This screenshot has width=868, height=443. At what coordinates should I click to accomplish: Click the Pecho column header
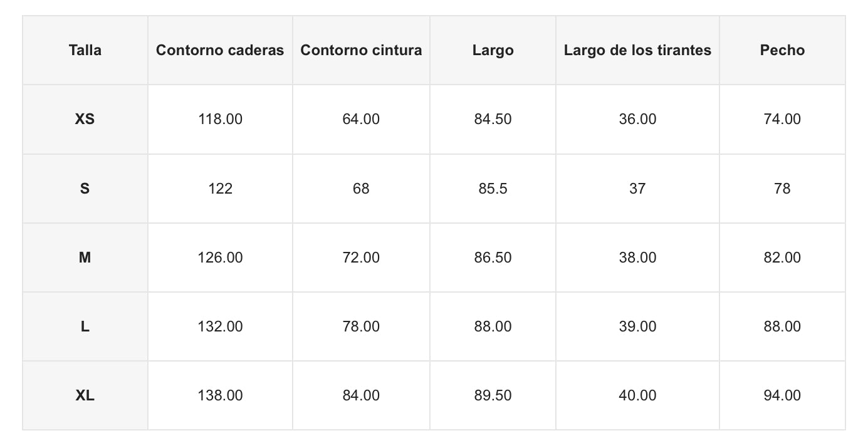pos(782,50)
